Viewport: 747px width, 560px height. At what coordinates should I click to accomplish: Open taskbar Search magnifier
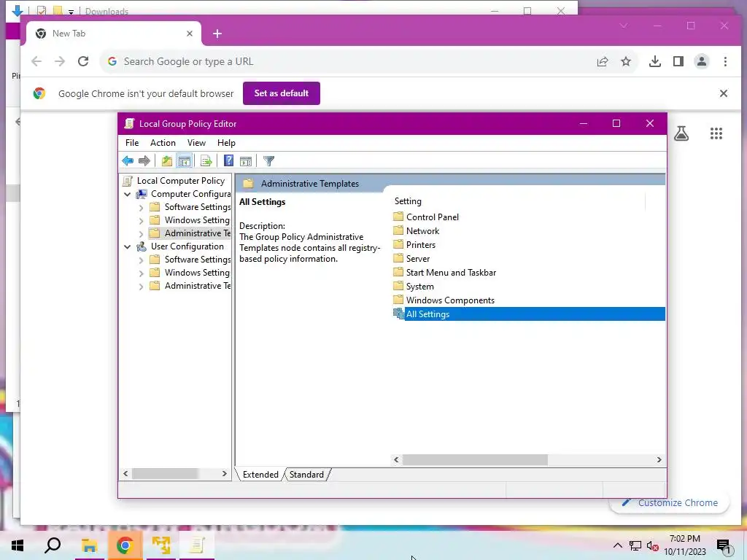(53, 545)
